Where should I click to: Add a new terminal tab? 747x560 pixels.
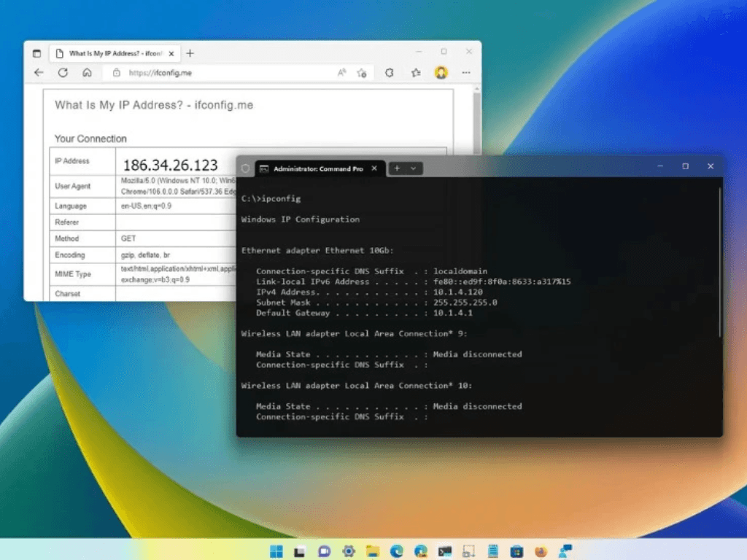point(398,168)
